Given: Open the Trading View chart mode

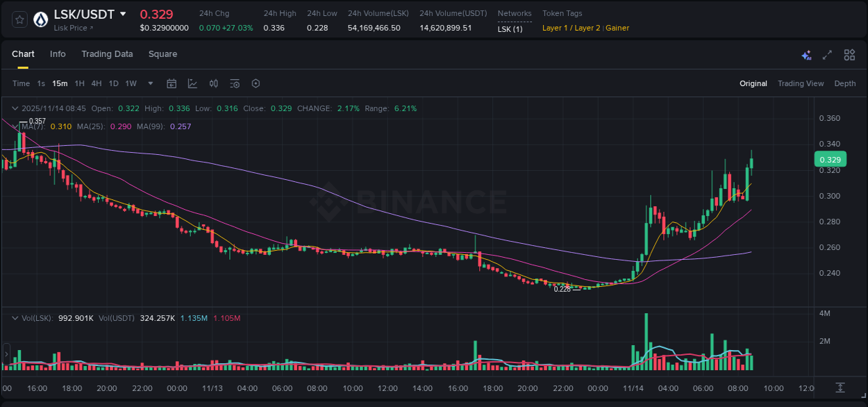Looking at the screenshot, I should pyautogui.click(x=801, y=83).
